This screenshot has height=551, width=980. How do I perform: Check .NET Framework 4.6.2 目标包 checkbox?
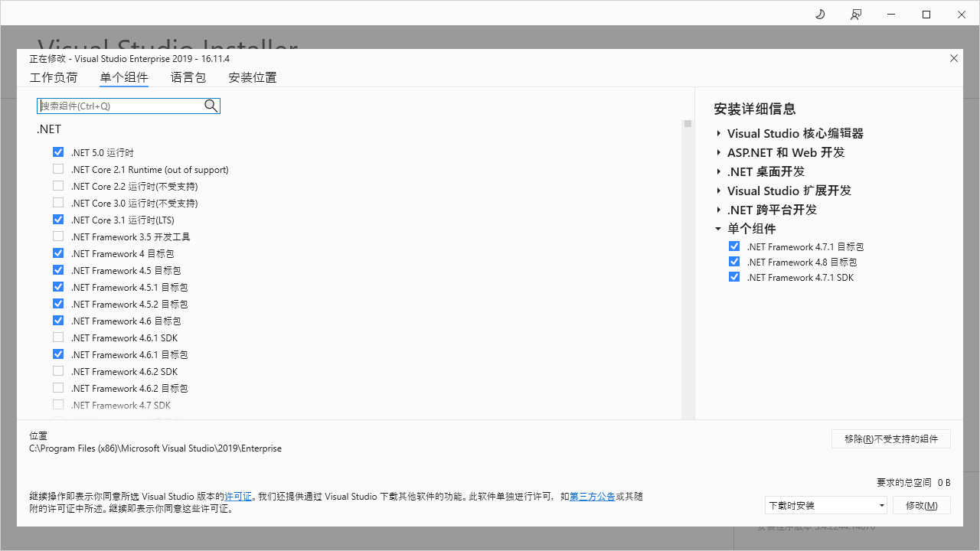tap(58, 388)
